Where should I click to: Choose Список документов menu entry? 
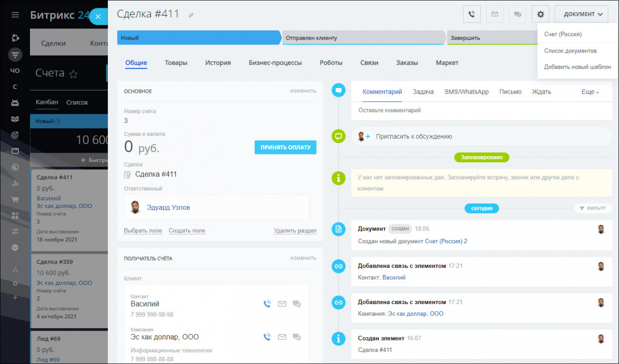pyautogui.click(x=570, y=51)
